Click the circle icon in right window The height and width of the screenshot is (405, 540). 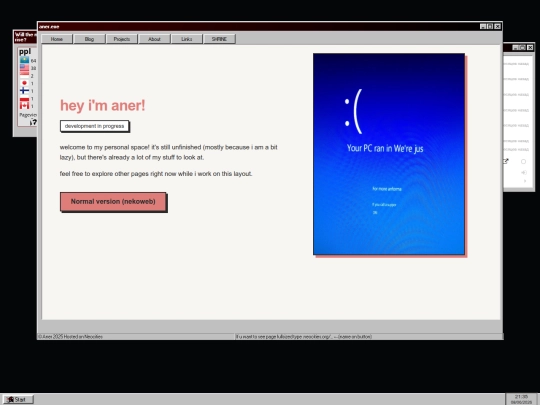pos(523,162)
